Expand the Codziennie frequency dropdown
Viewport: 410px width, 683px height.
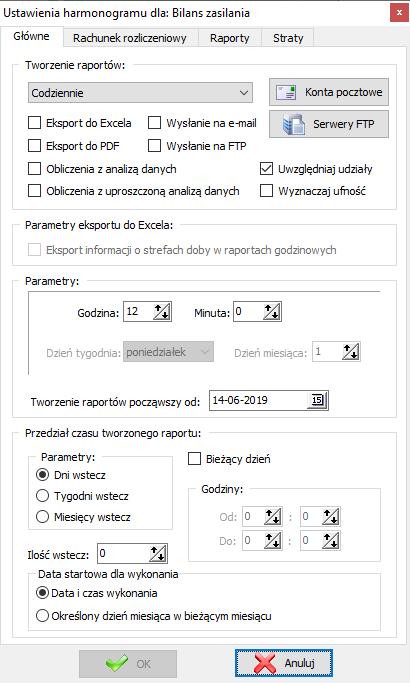click(x=140, y=93)
